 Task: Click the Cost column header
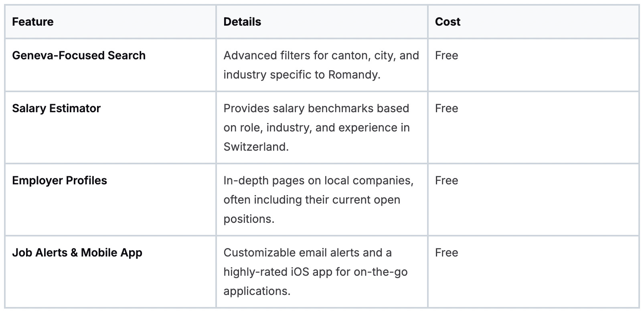pyautogui.click(x=448, y=22)
